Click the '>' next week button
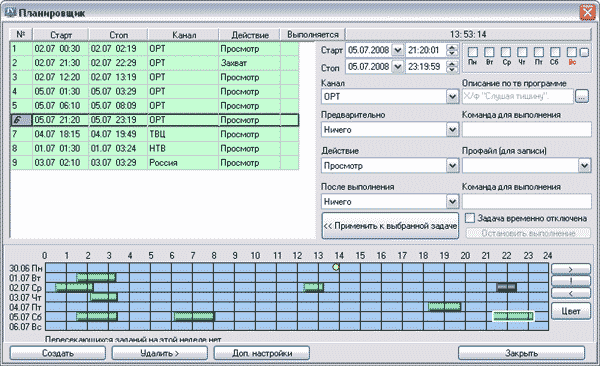600x366 pixels. [571, 269]
